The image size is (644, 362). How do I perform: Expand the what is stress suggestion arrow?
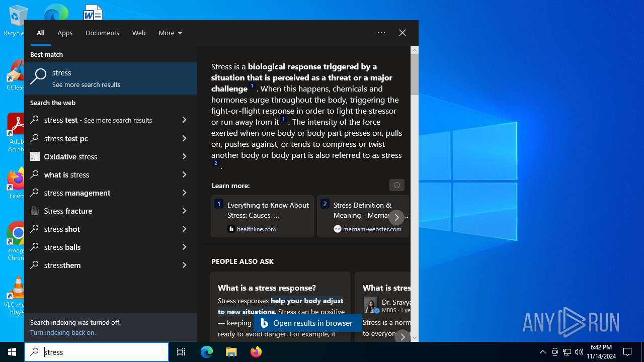tap(184, 174)
